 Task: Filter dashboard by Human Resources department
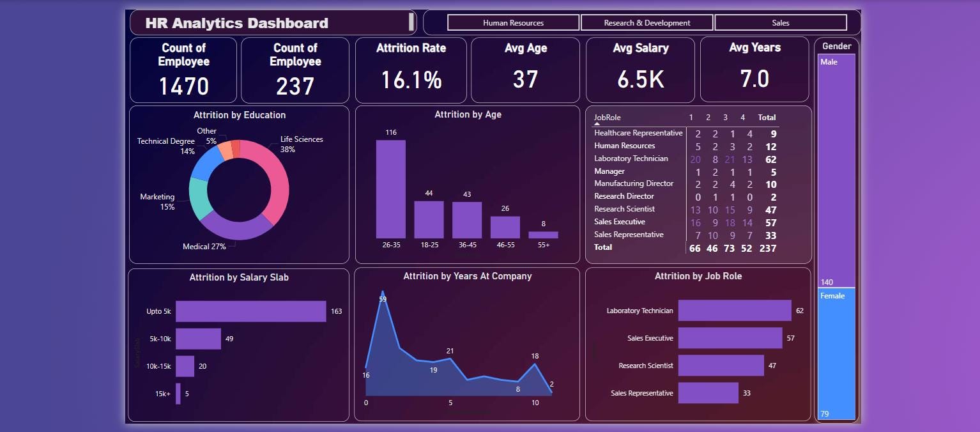pyautogui.click(x=512, y=22)
